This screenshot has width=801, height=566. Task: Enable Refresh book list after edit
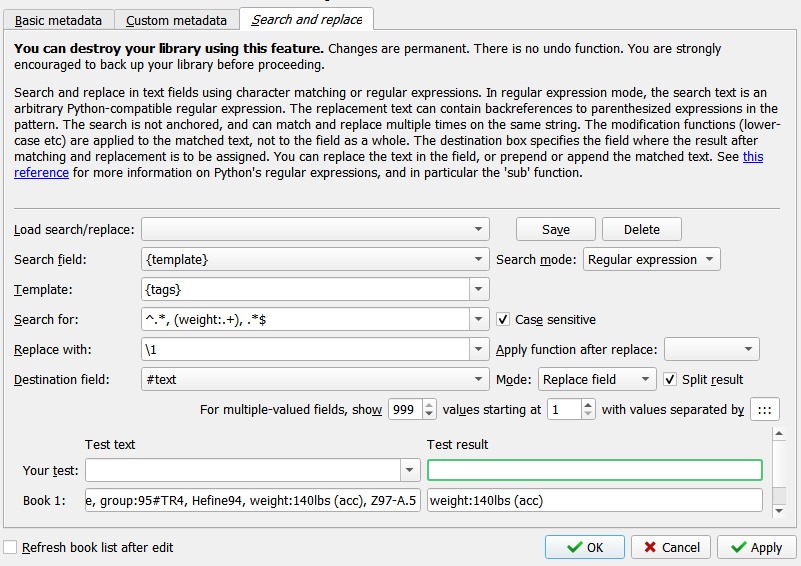[10, 548]
